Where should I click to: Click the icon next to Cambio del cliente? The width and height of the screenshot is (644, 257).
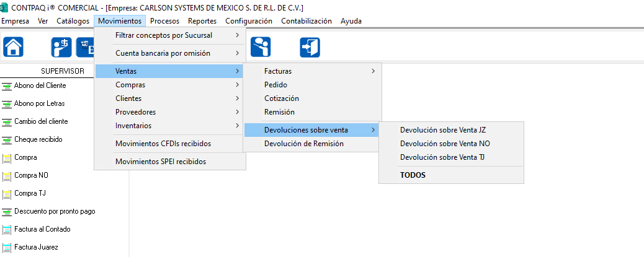(x=7, y=122)
